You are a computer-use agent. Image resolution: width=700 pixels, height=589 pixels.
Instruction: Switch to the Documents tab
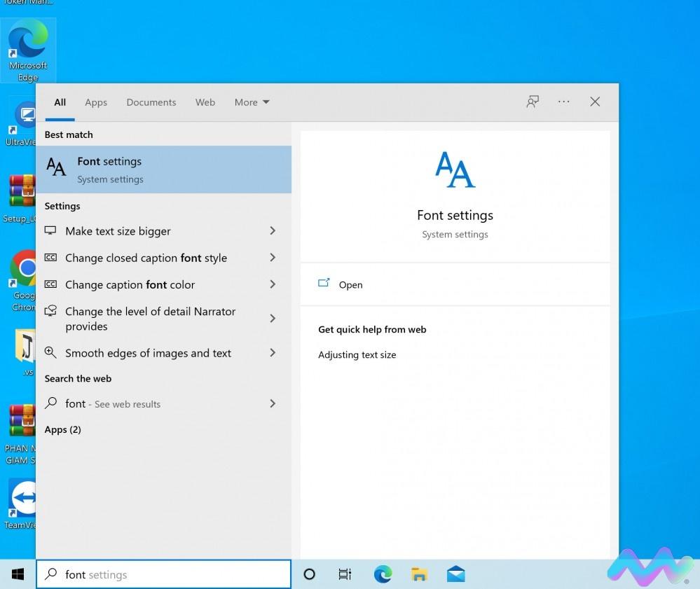coord(151,102)
